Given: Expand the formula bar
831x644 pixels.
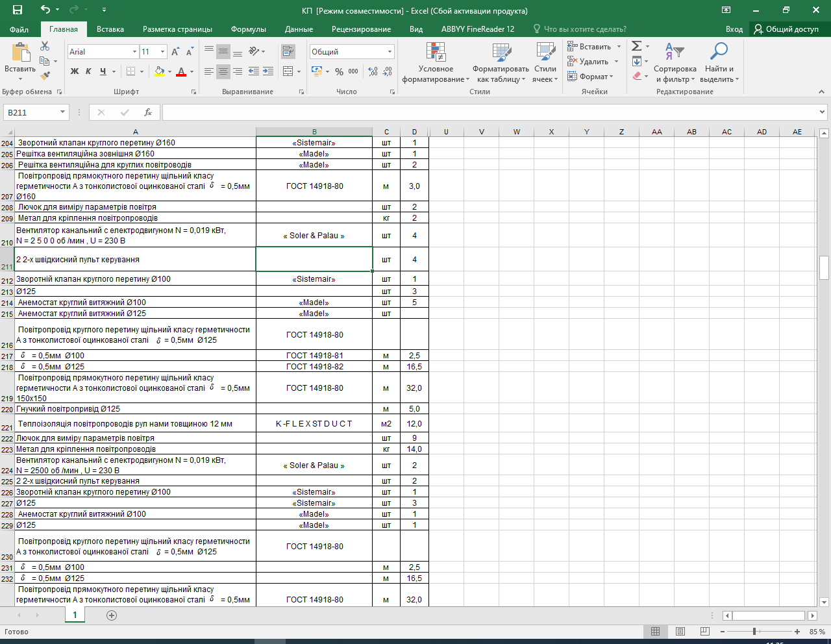Looking at the screenshot, I should coord(823,112).
